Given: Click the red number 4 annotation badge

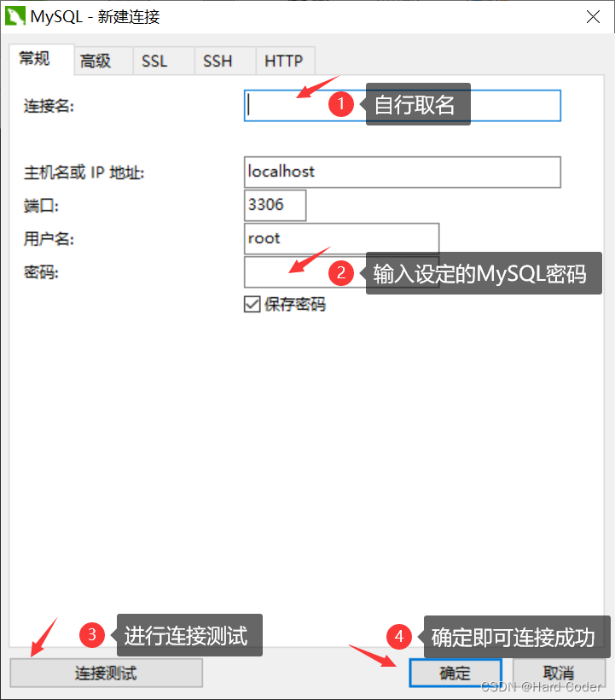Looking at the screenshot, I should (399, 636).
